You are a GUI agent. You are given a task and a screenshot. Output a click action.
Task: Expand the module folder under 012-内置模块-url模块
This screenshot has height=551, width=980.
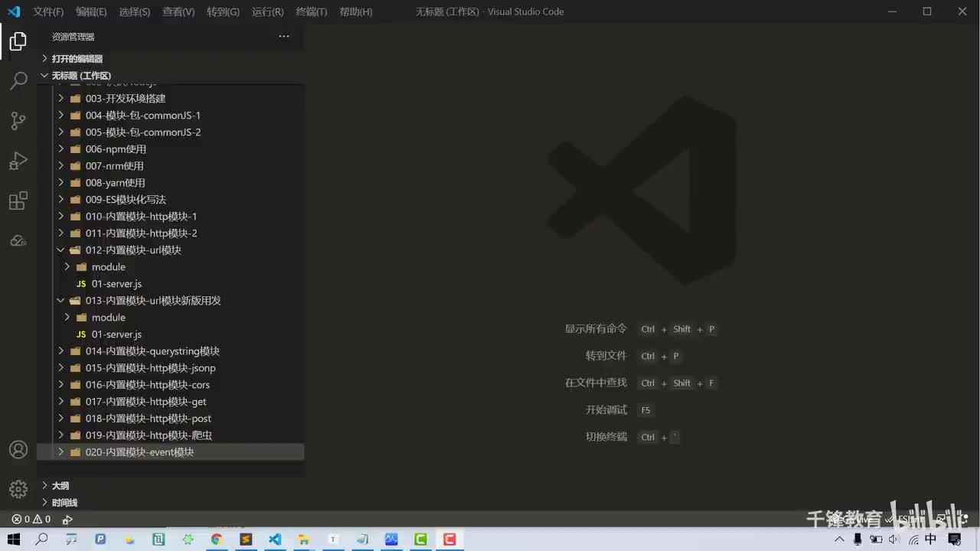click(x=170, y=267)
